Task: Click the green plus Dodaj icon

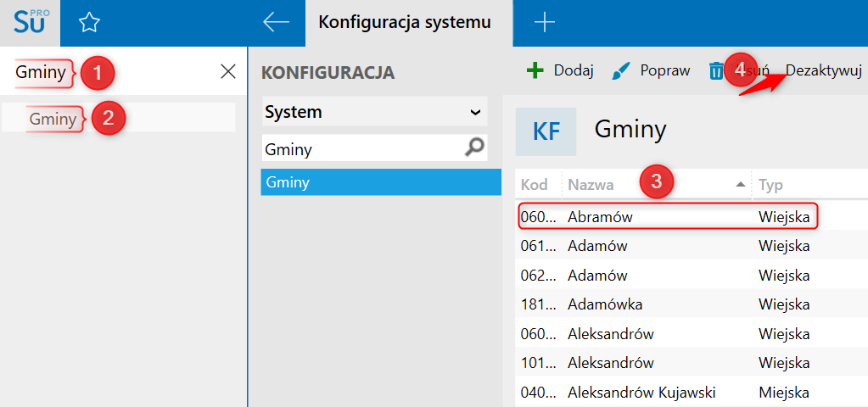Action: (x=535, y=70)
